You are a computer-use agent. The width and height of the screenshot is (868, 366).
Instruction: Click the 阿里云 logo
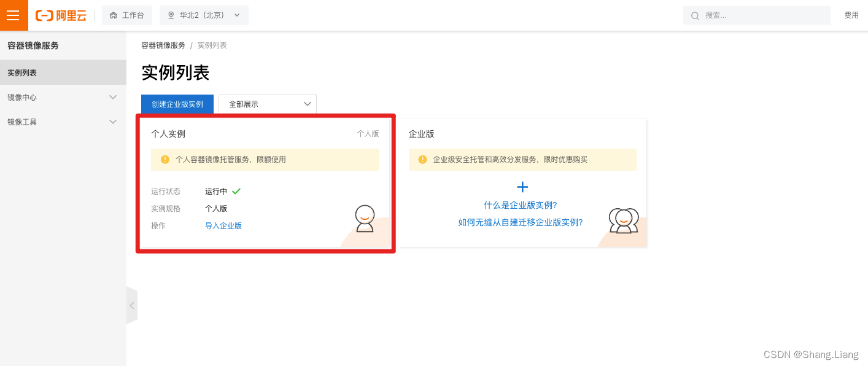click(61, 15)
